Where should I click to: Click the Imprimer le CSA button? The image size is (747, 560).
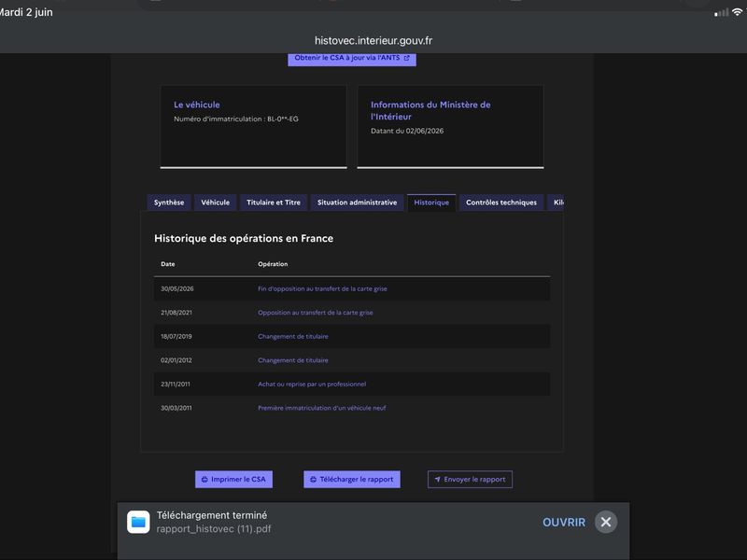[233, 479]
